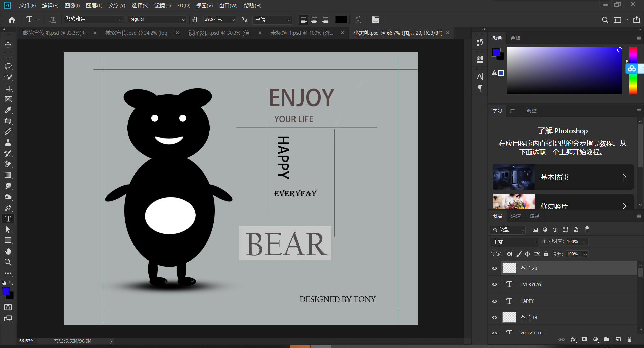
Task: Hide the HAPPY text layer
Action: tap(494, 301)
